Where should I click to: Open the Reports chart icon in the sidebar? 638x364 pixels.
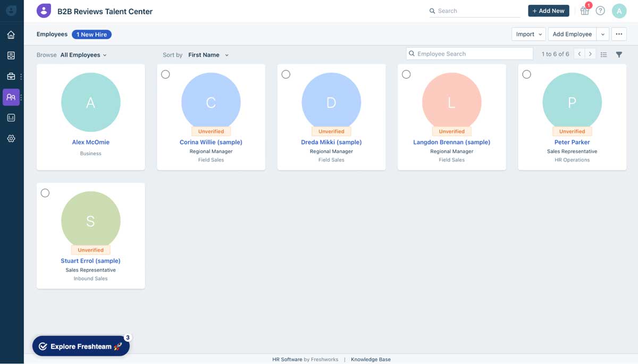11,117
